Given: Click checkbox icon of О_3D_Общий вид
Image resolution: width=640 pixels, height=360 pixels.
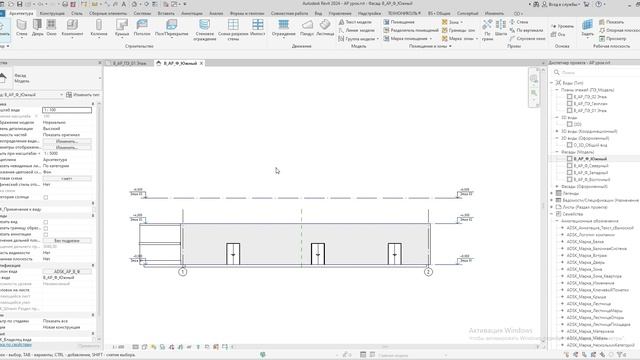Looking at the screenshot, I should [x=569, y=145].
